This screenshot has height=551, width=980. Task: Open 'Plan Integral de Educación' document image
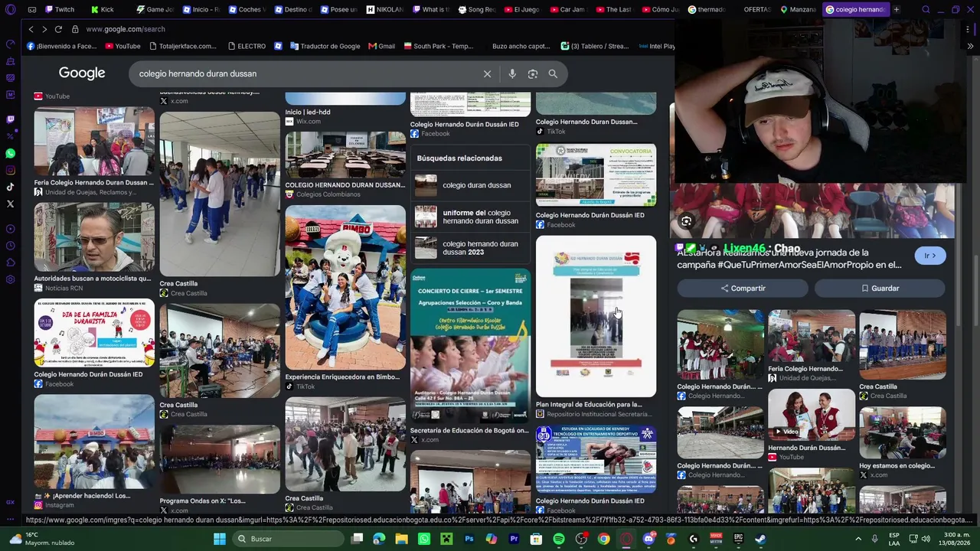pyautogui.click(x=596, y=317)
